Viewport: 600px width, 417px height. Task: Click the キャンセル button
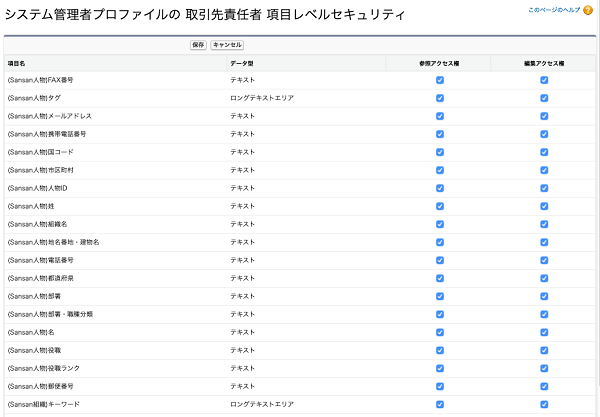[x=227, y=45]
